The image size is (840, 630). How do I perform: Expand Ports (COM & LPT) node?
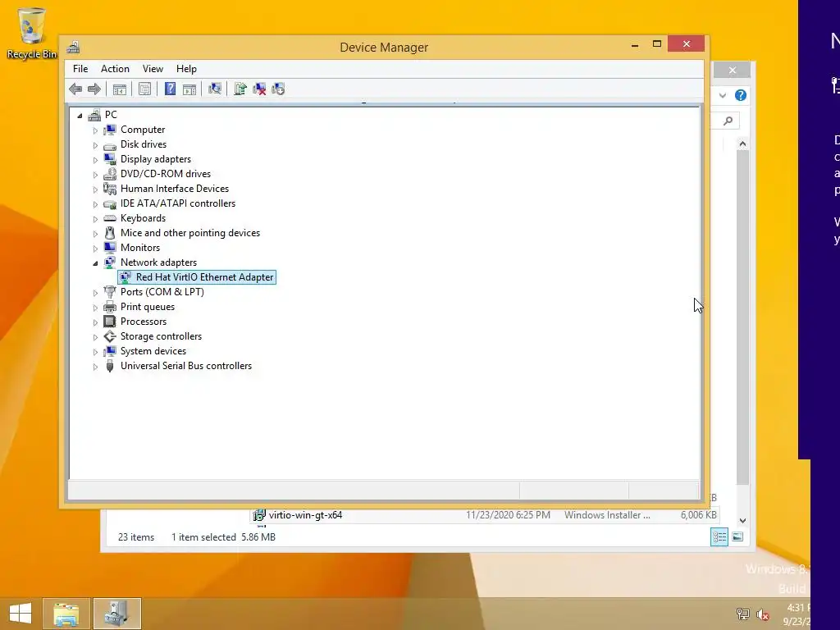95,293
